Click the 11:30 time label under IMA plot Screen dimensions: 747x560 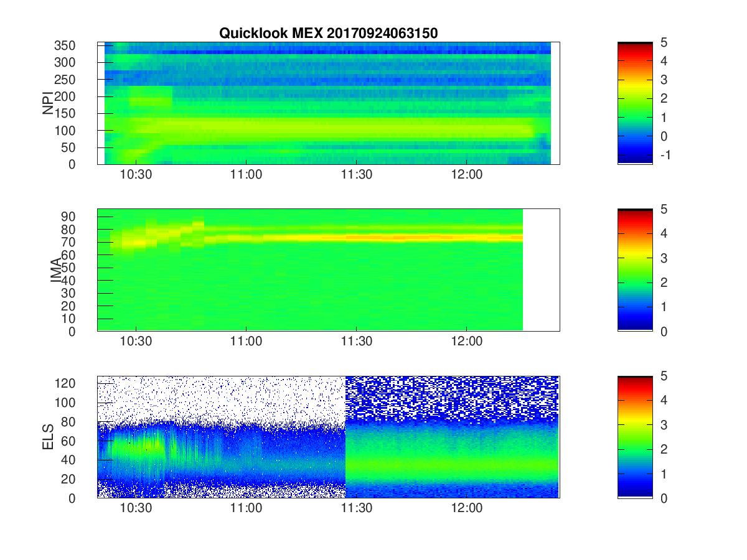pos(357,342)
